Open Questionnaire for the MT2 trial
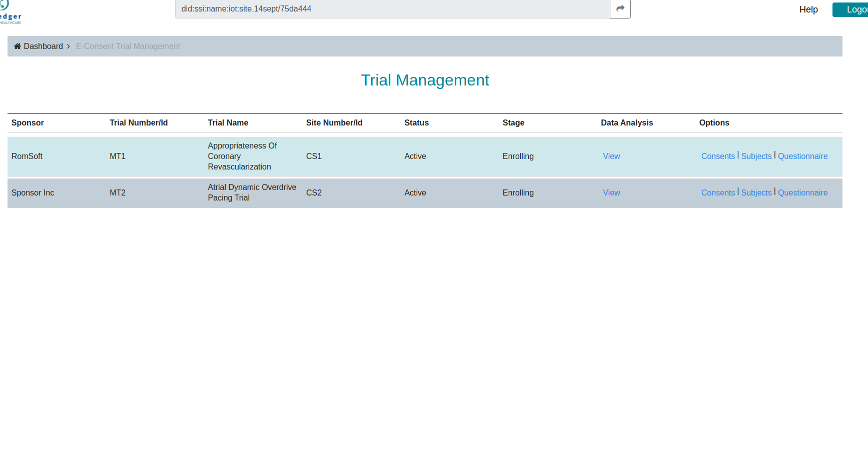Viewport: 868px width, 466px height. (802, 192)
